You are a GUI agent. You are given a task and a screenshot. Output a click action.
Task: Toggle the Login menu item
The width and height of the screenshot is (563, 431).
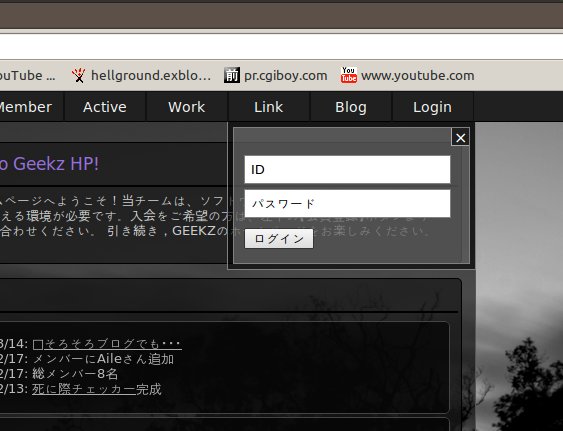tap(432, 107)
